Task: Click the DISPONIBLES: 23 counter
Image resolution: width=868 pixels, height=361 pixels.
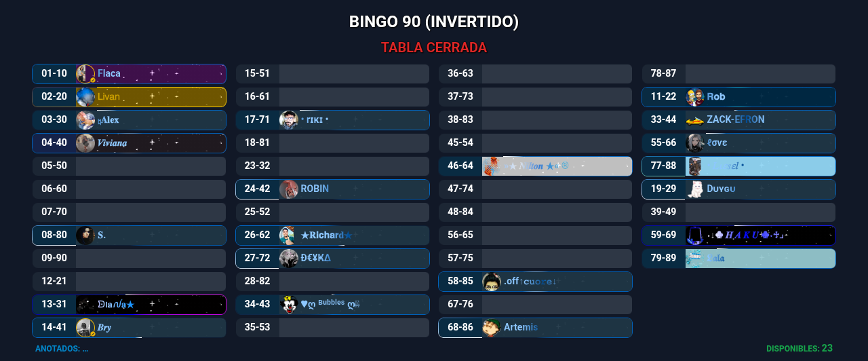Action: tap(800, 348)
